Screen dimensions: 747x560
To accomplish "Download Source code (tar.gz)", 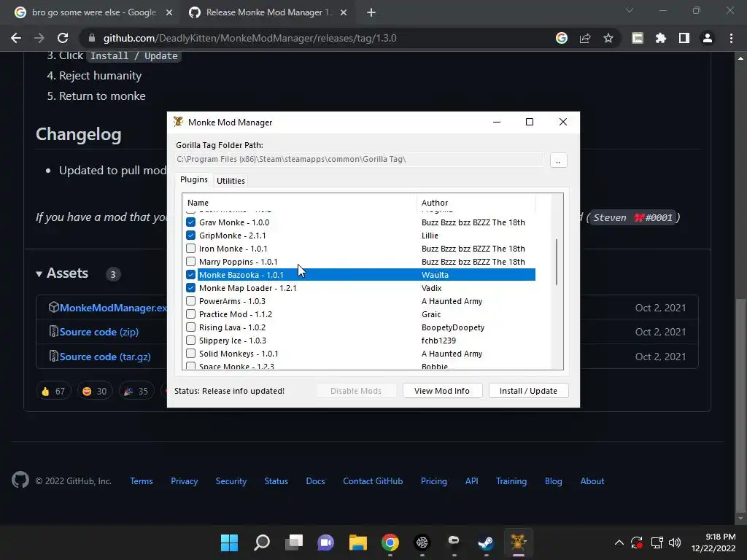I will point(105,357).
